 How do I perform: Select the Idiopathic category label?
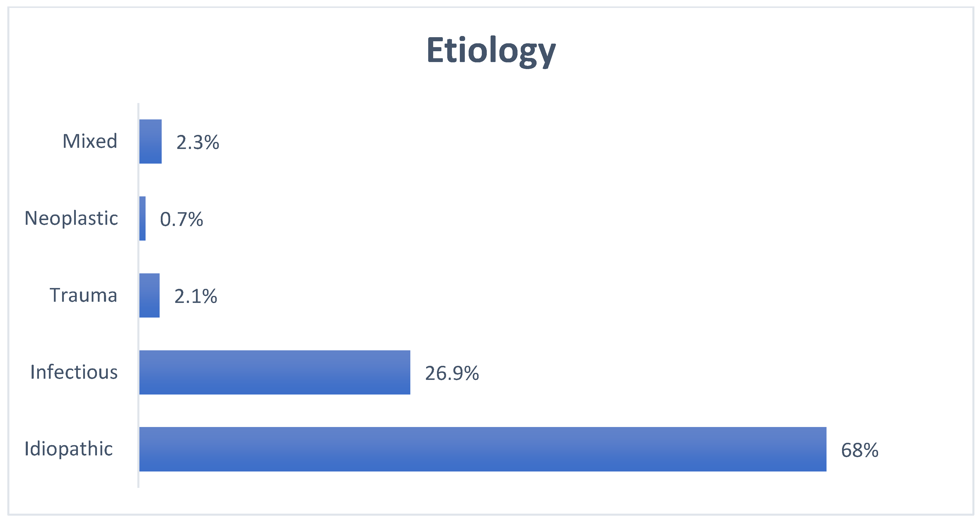(69, 449)
